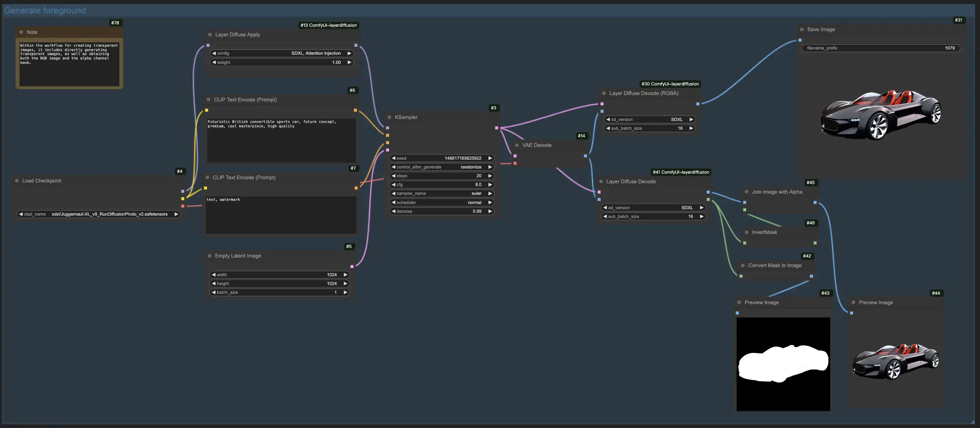Viewport: 980px width, 428px height.
Task: Toggle collapse of Layer Diffuse Decode (RGBA) node
Action: click(604, 93)
